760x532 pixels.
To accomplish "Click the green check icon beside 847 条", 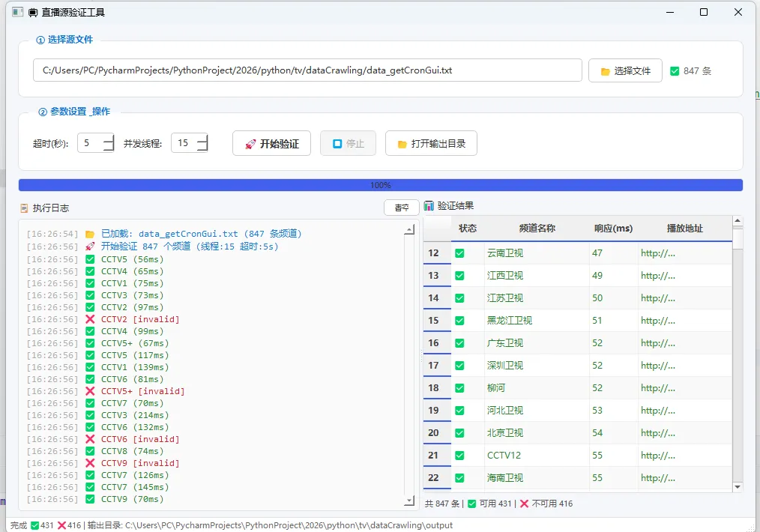I will coord(675,71).
